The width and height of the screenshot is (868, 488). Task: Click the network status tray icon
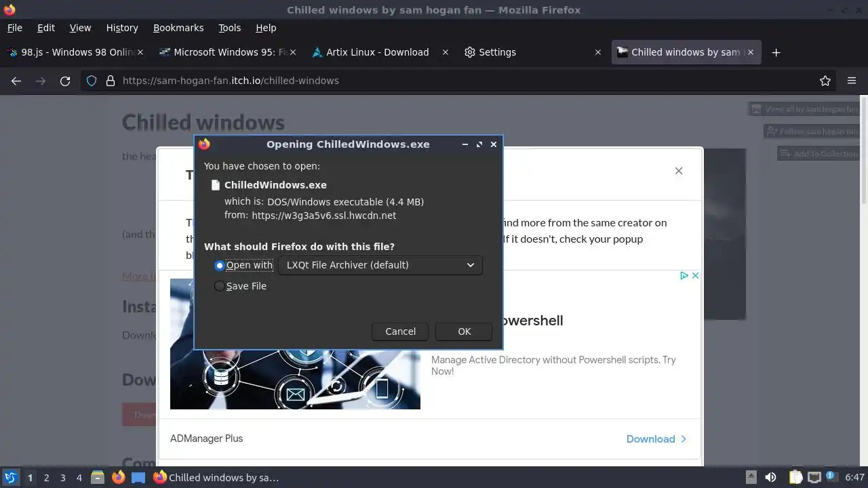click(x=814, y=477)
